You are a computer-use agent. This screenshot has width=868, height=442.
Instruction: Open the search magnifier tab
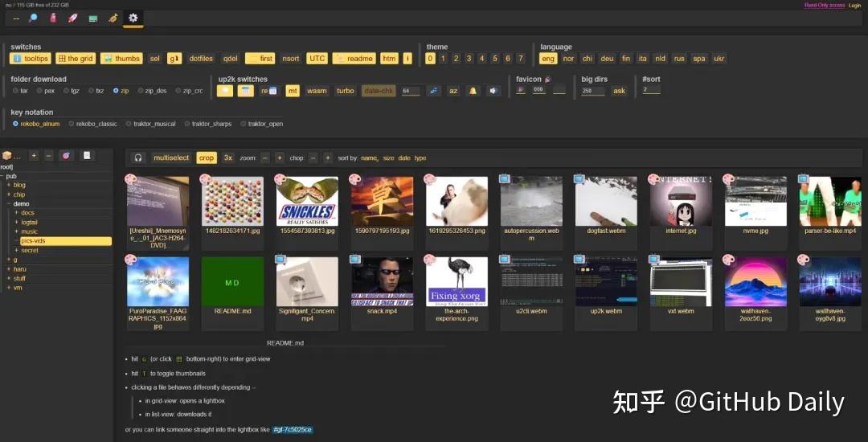pyautogui.click(x=33, y=18)
